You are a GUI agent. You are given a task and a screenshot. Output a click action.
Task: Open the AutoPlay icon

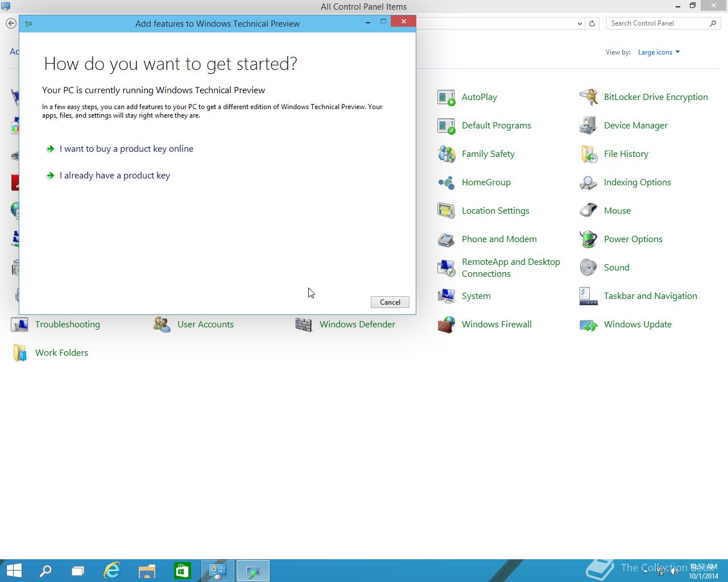[x=446, y=97]
